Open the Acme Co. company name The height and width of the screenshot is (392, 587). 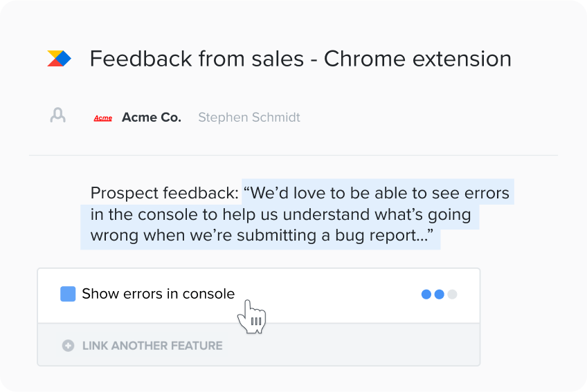(x=152, y=118)
